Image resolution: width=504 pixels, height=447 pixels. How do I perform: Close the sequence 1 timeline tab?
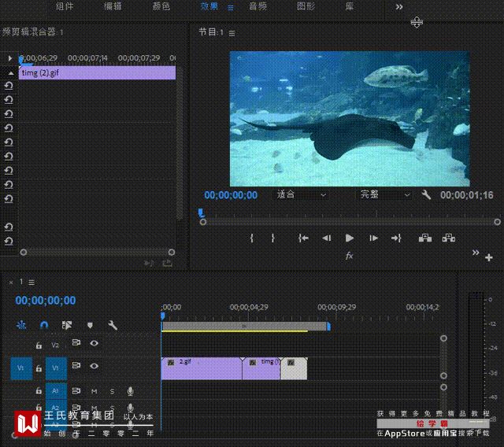11,283
